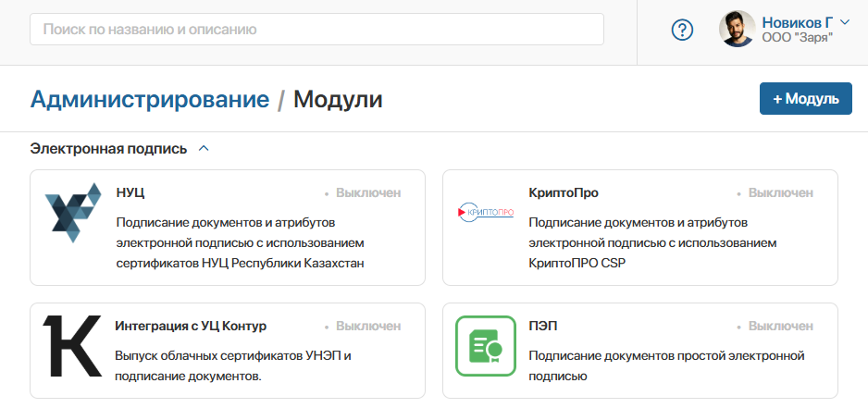Click the Электронная подпись section label
The width and height of the screenshot is (868, 408).
click(108, 149)
